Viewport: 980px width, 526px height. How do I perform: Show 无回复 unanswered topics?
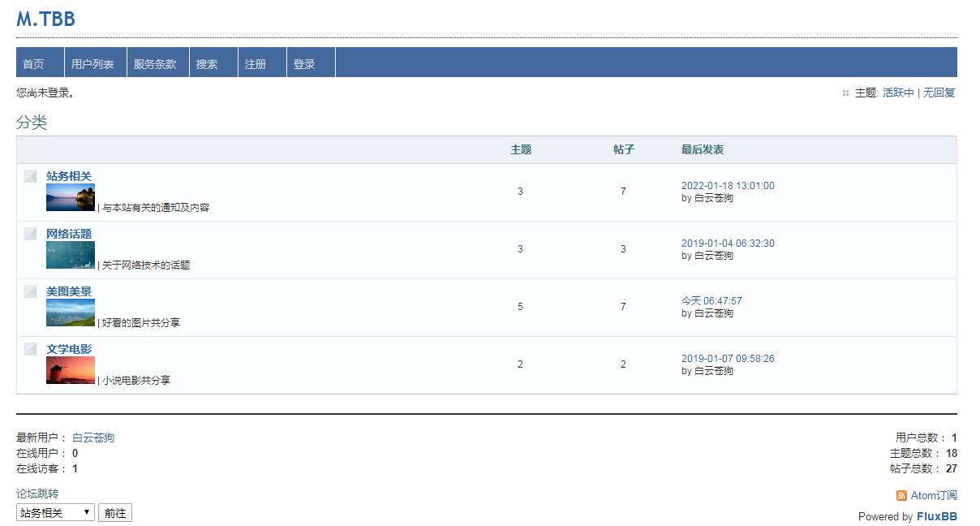939,93
